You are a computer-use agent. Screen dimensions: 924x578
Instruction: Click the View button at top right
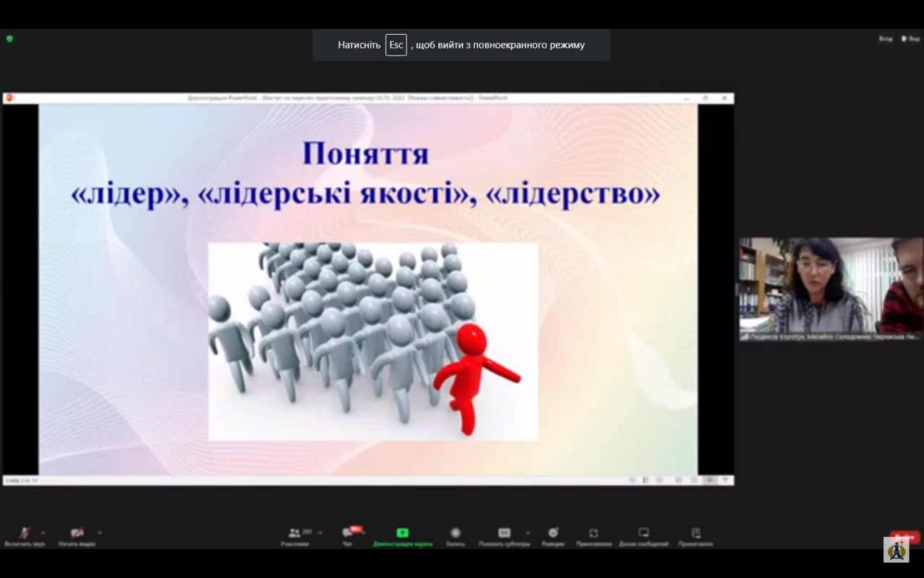click(910, 39)
